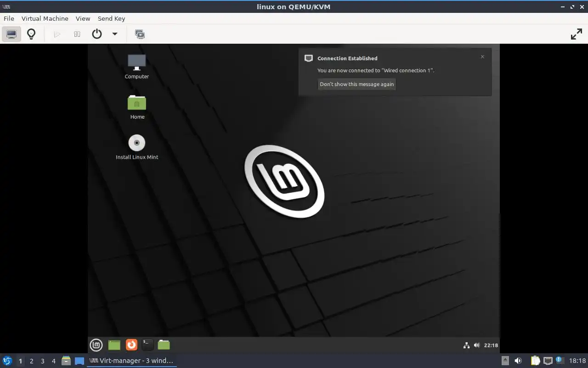Viewport: 588px width, 368px height.
Task: Show the guest desktop via panel icon
Action: click(114, 345)
